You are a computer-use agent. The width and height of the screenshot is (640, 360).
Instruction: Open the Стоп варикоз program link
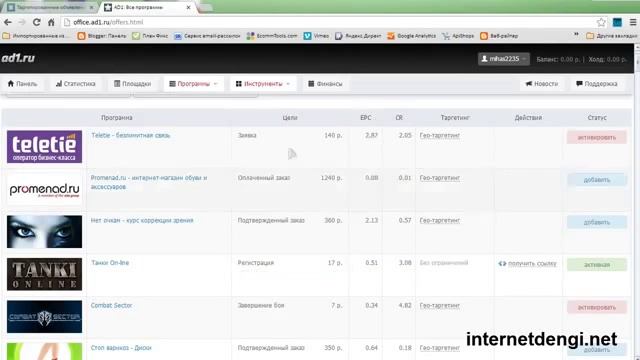coord(121,348)
